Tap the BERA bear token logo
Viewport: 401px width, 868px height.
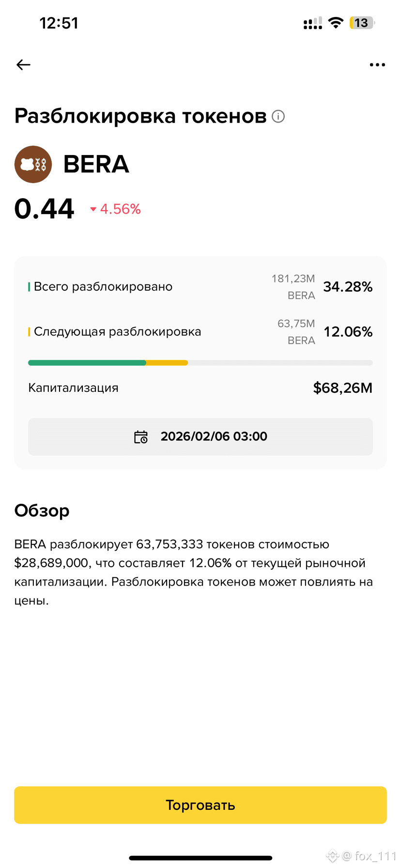tap(33, 164)
